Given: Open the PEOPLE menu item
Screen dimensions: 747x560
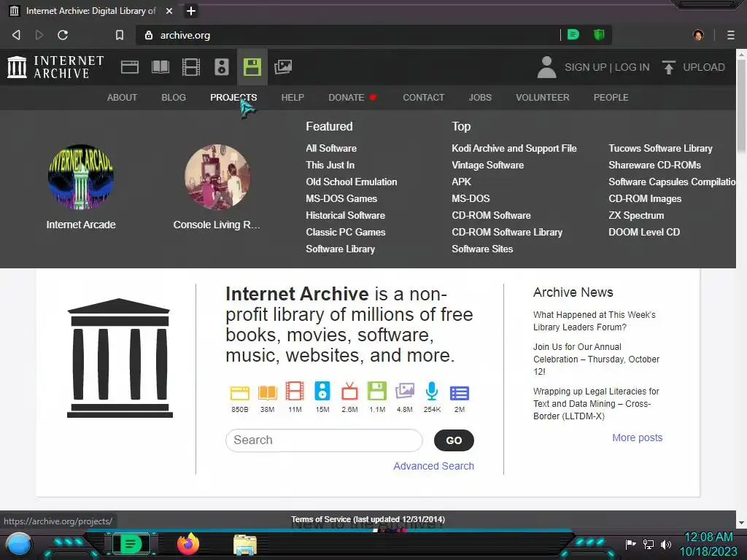Looking at the screenshot, I should point(611,97).
